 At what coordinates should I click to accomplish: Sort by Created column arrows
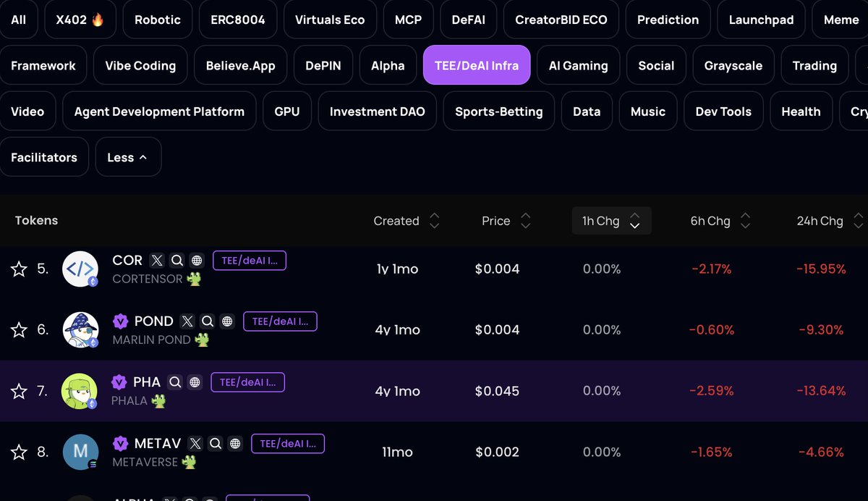click(x=434, y=221)
